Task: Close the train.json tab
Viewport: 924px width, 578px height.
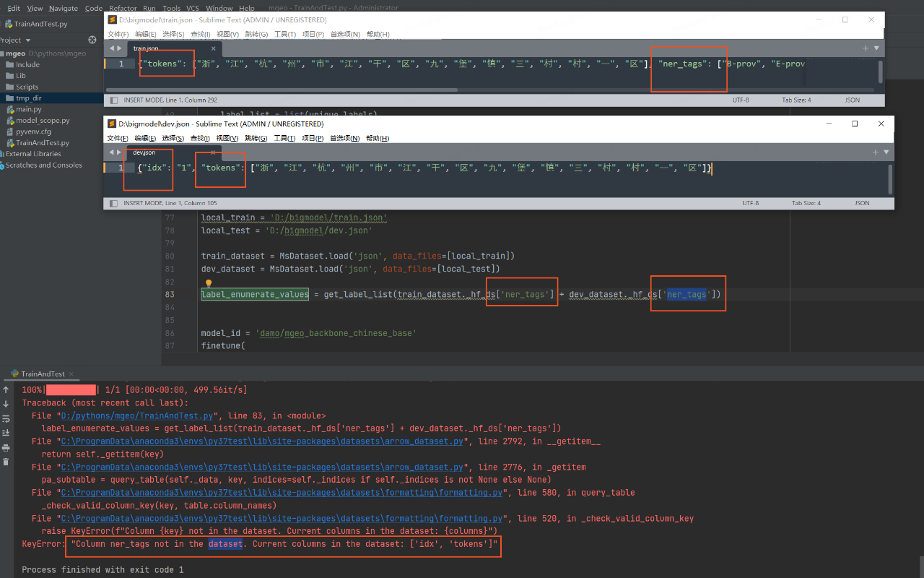Action: (x=213, y=48)
